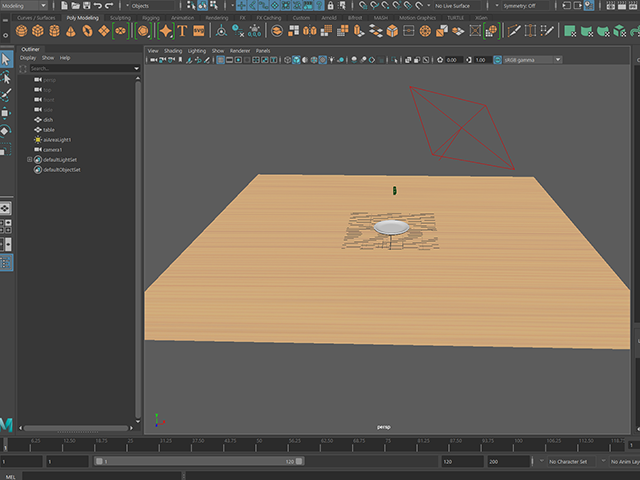The width and height of the screenshot is (640, 480).
Task: Toggle select-by-component mode in status line
Action: point(214,6)
